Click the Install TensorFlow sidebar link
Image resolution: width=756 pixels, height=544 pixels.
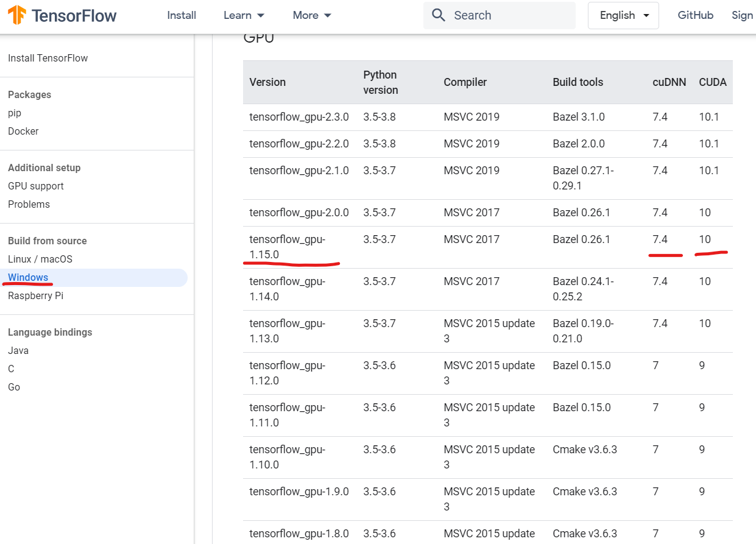(48, 58)
